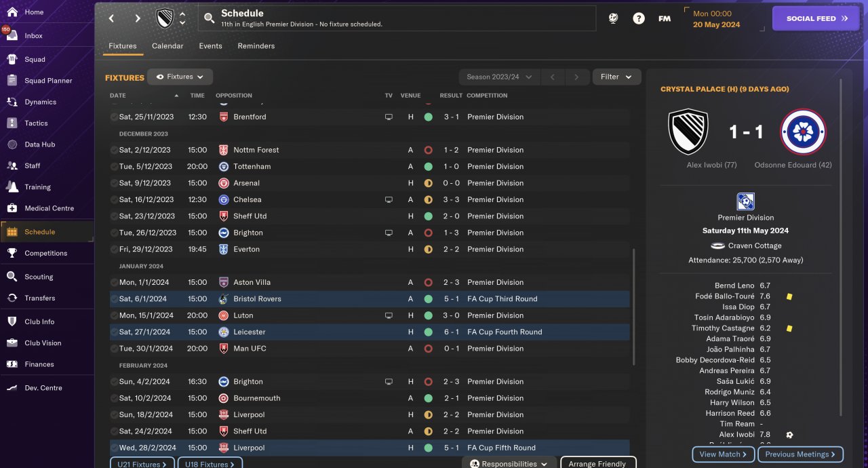This screenshot has height=468, width=868.
Task: Open the Data Hub sidebar icon
Action: click(x=12, y=144)
